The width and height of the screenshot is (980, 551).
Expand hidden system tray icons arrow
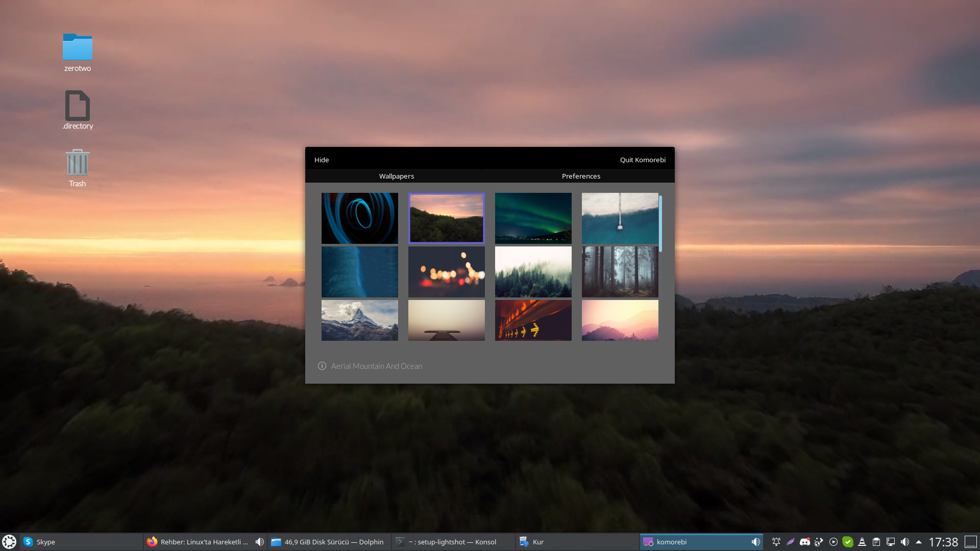(x=919, y=542)
